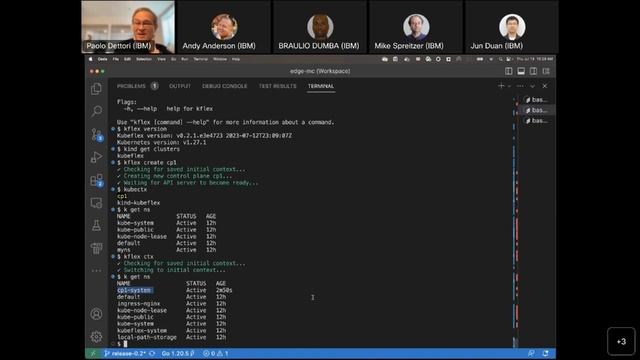Click the synchronize changes icon in the status bar
Viewport: 640px width, 360px height.
(x=152, y=353)
